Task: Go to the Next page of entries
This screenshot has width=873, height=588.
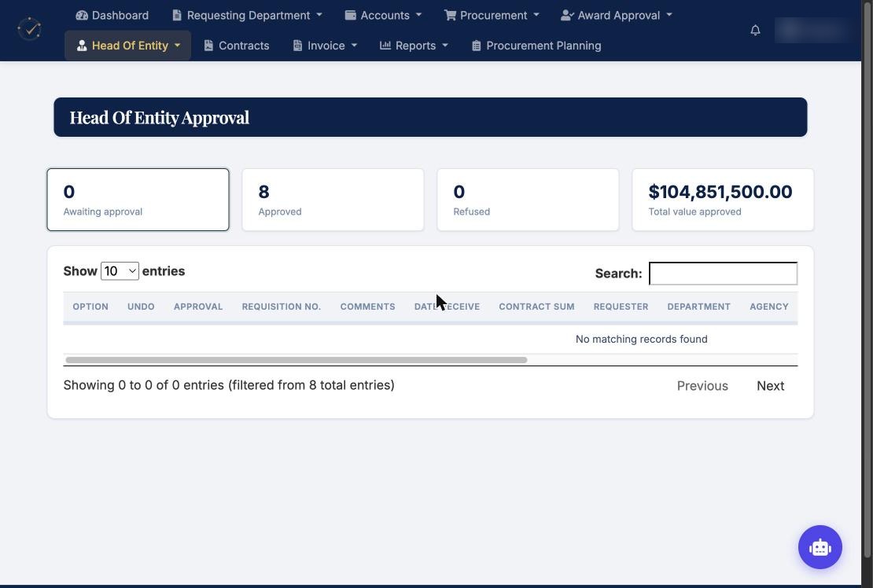Action: pyautogui.click(x=770, y=385)
